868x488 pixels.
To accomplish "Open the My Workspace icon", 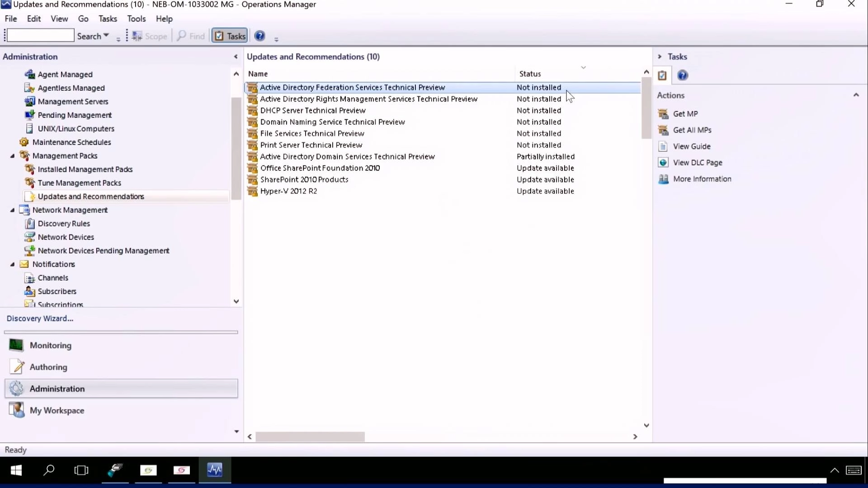I will click(17, 410).
